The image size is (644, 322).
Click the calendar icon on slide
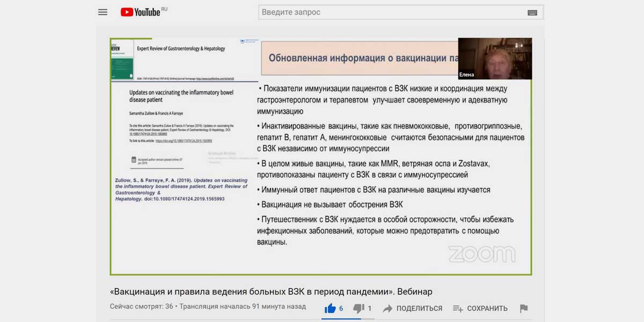(134, 160)
